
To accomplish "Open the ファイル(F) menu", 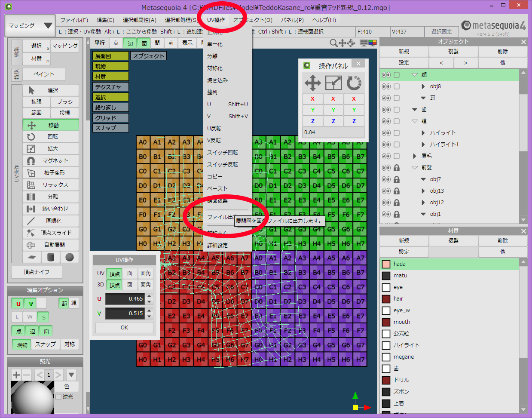I will [x=74, y=20].
